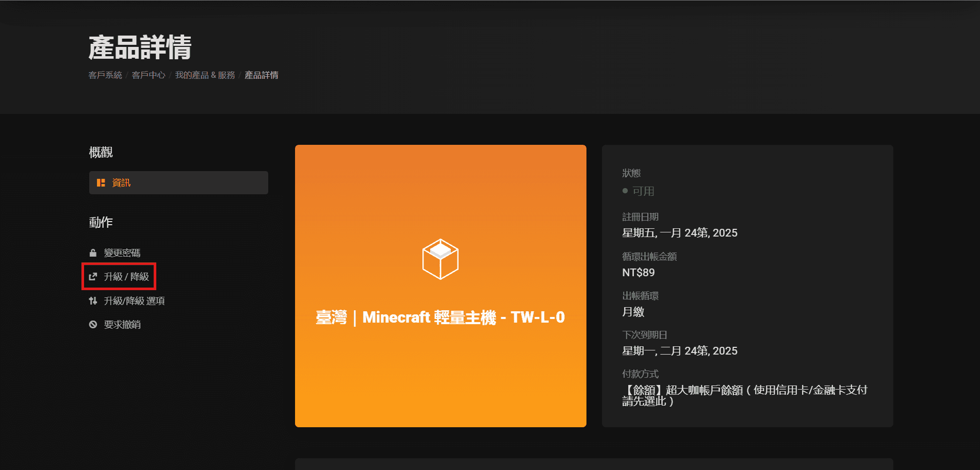
Task: Click the 產品詳情 page heading
Action: 140,47
